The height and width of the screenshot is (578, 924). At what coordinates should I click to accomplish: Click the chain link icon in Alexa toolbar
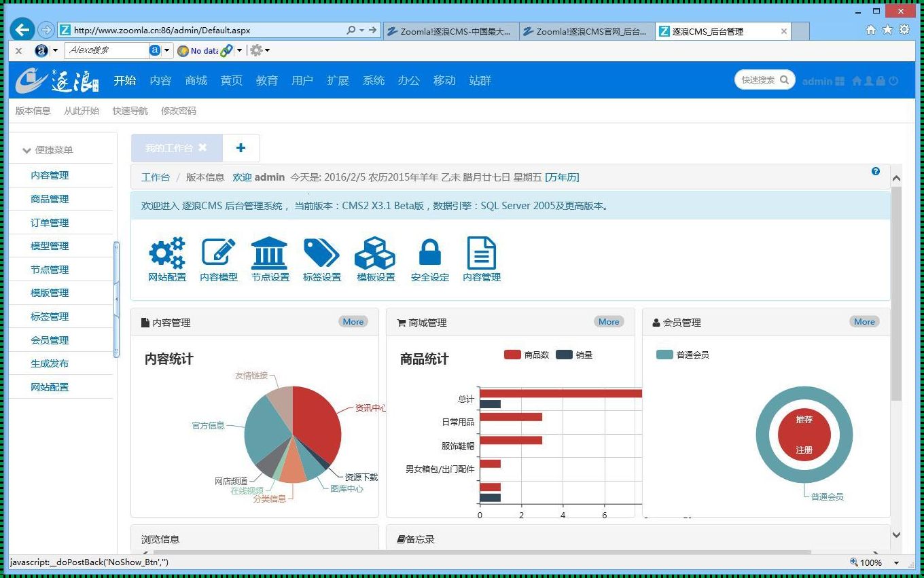227,50
